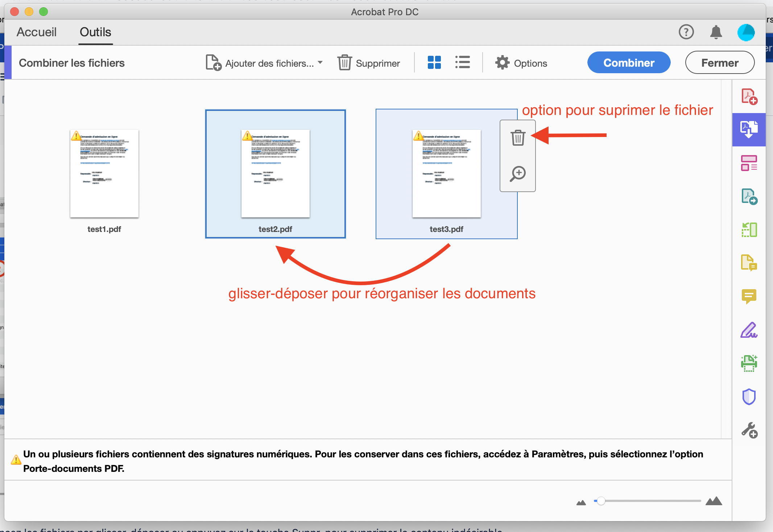This screenshot has width=773, height=532.
Task: Click the thumbnail size slider handle
Action: [601, 501]
